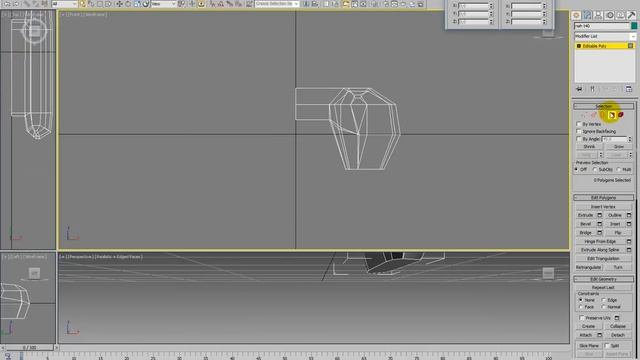Select Polygon sub-object level icon
The width and height of the screenshot is (640, 360).
pos(611,115)
